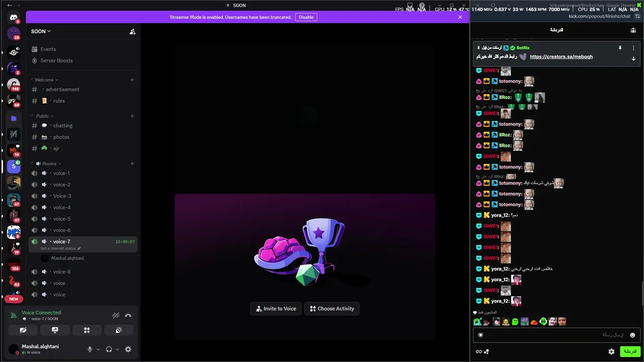
Task: Join voice-5 voice channel
Action: (83, 219)
